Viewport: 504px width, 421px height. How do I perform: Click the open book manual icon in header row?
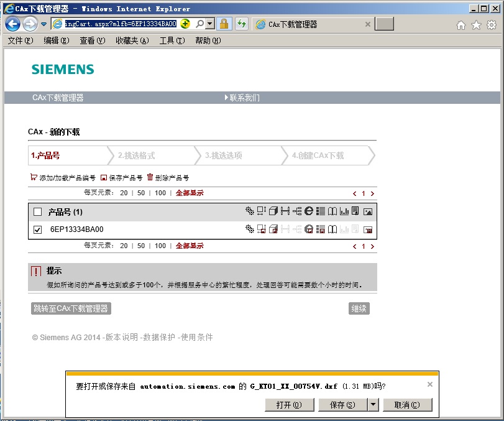click(332, 211)
